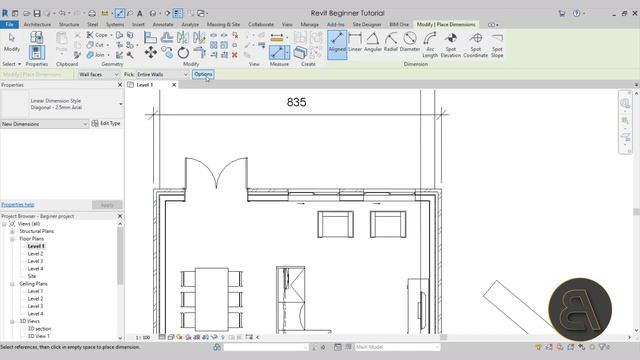This screenshot has height=360, width=640.
Task: Expand the Structural Plans tree node
Action: coord(12,231)
